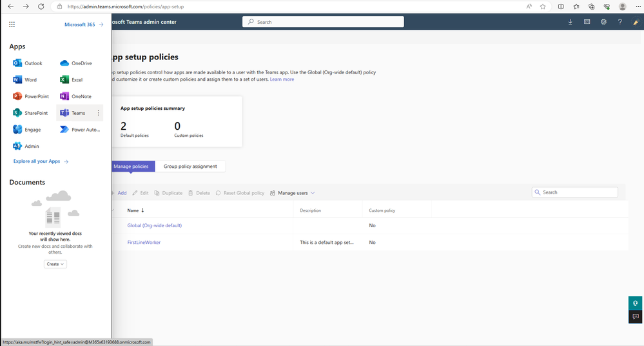Viewport: 644px width, 346px height.
Task: Click Edit policy button
Action: [140, 193]
